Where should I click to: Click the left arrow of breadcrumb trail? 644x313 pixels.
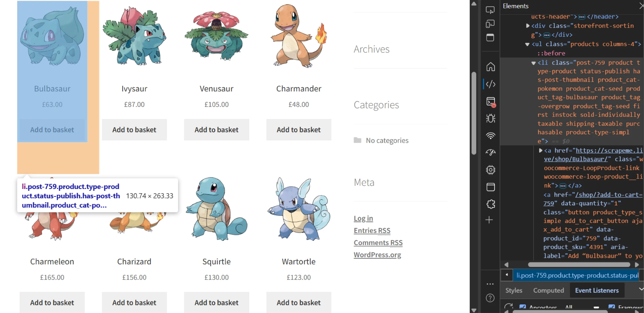click(x=507, y=275)
